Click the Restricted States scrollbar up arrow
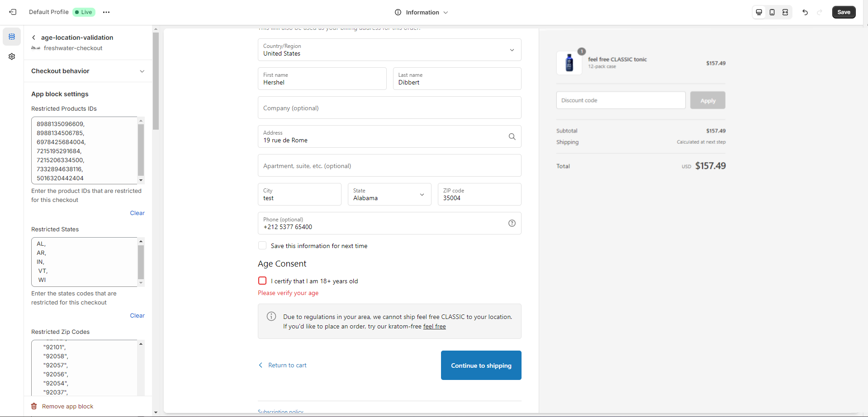 pos(141,241)
